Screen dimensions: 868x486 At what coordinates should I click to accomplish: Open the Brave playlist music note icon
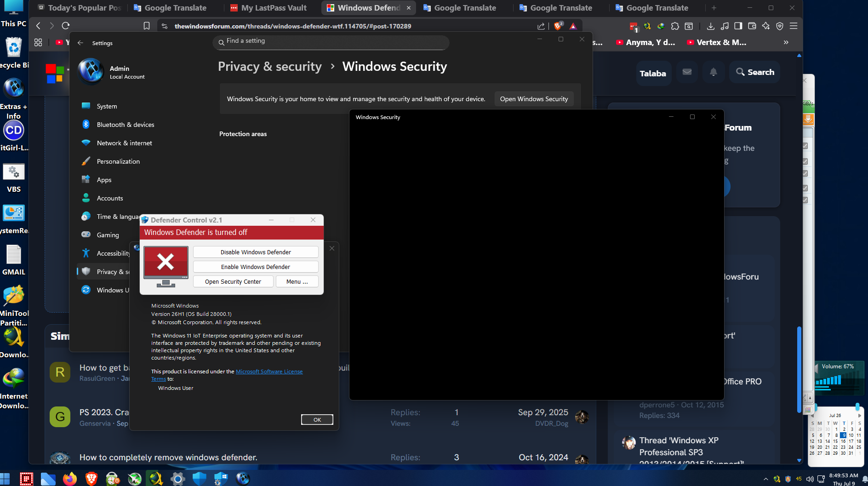[725, 26]
